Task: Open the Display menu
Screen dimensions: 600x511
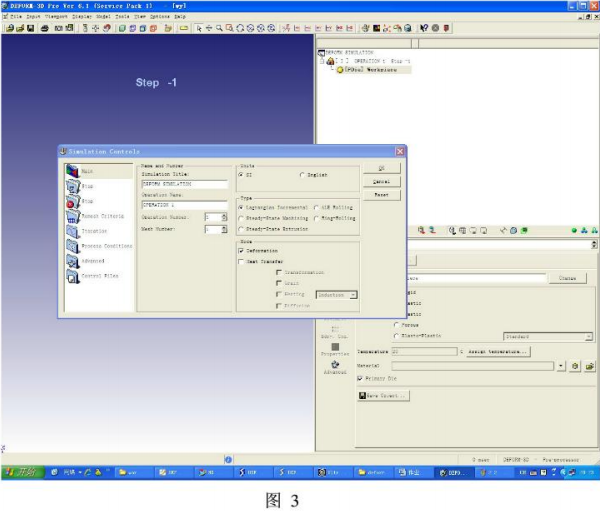Action: [82, 17]
